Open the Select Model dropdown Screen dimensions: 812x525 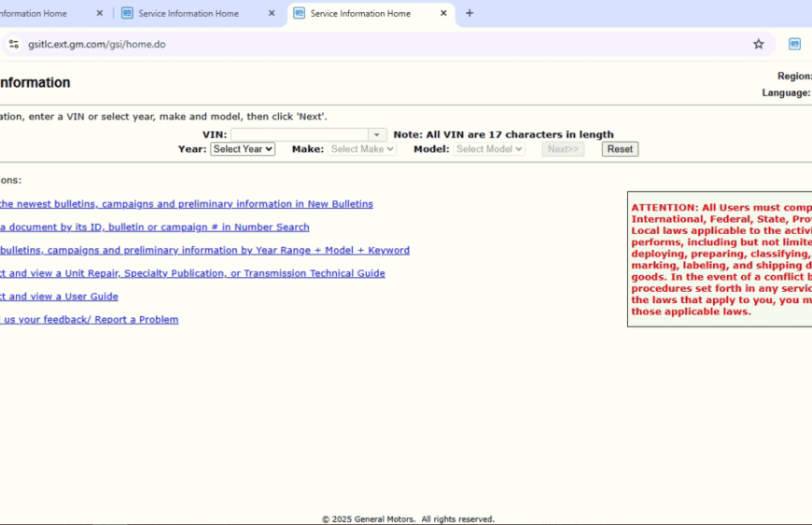point(489,149)
